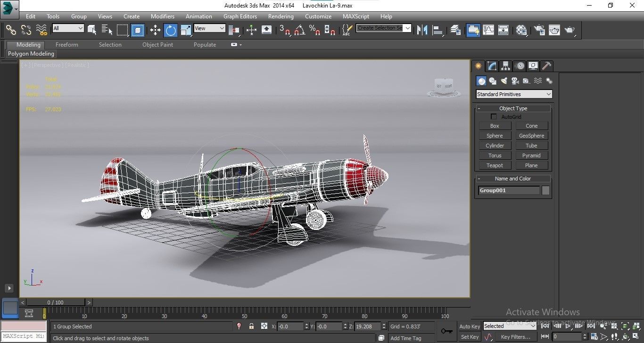This screenshot has height=343, width=644.
Task: Collapse the Object Type rollout
Action: coord(479,108)
